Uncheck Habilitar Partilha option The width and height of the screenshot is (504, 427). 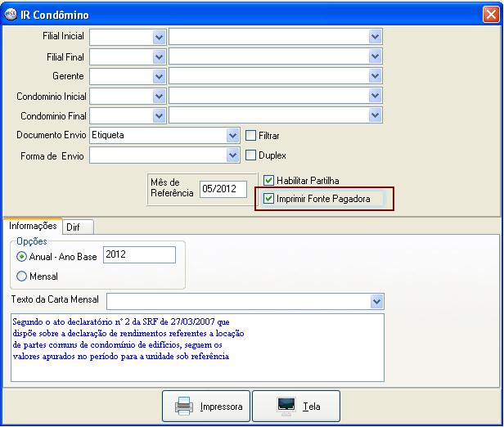[268, 180]
